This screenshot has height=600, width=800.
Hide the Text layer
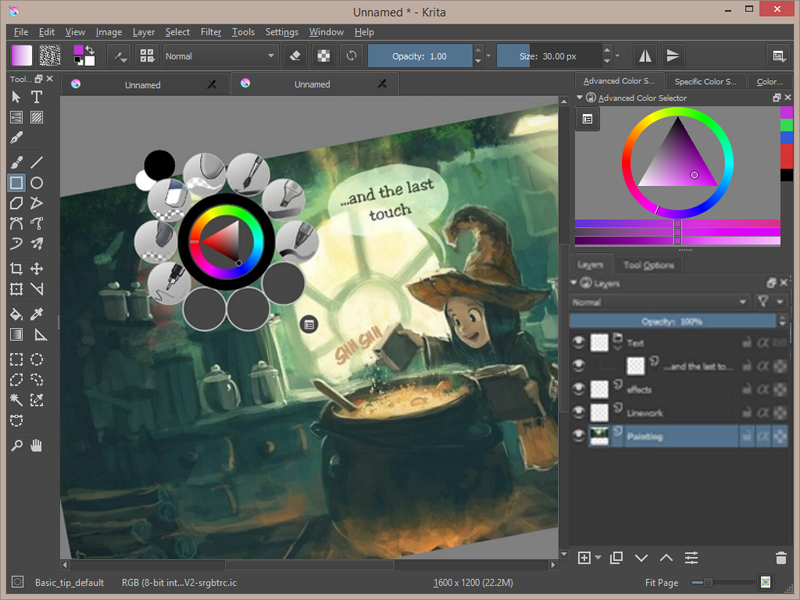coord(578,343)
